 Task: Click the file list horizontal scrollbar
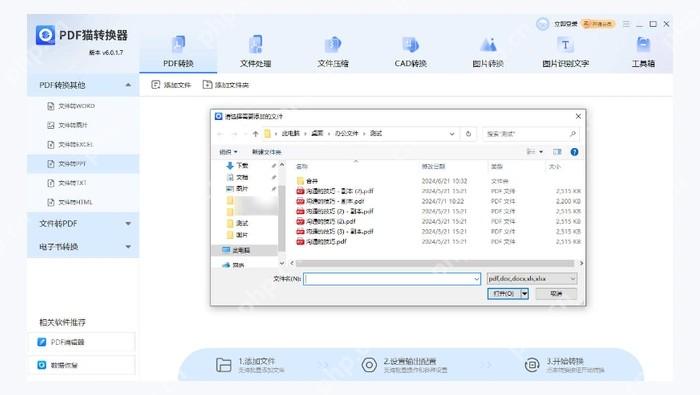pos(435,263)
